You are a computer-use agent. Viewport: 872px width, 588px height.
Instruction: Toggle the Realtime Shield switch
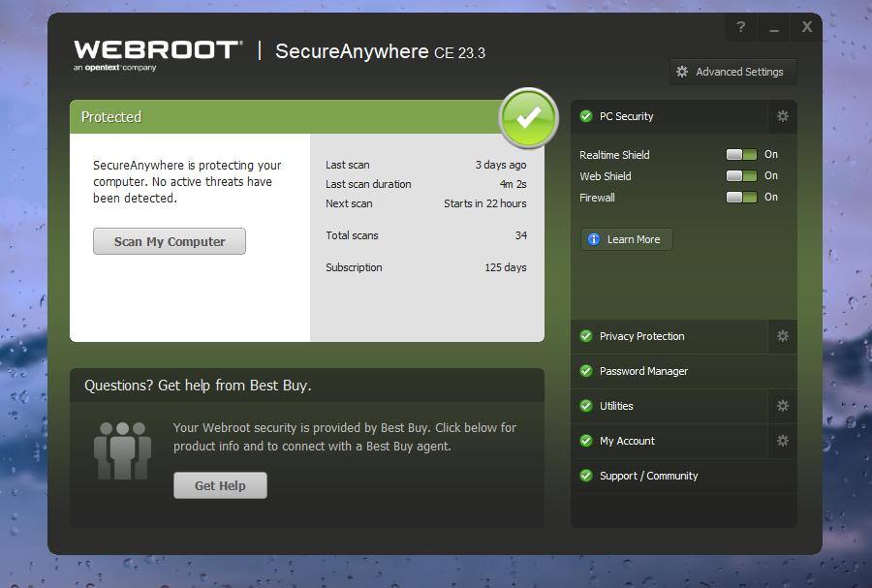(x=741, y=154)
